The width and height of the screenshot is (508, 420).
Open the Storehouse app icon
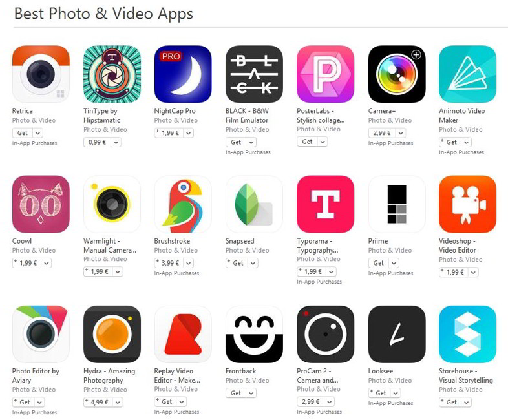point(467,334)
